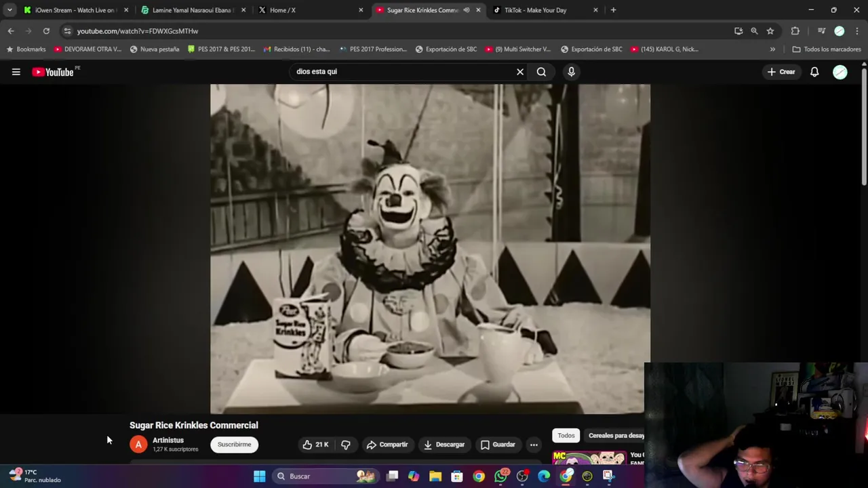Open the Crear button

(781, 72)
